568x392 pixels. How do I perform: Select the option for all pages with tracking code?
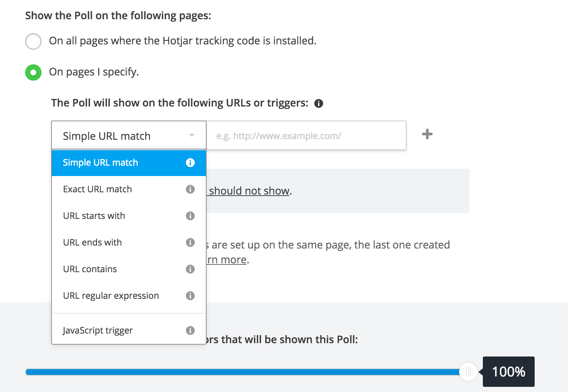pos(33,41)
